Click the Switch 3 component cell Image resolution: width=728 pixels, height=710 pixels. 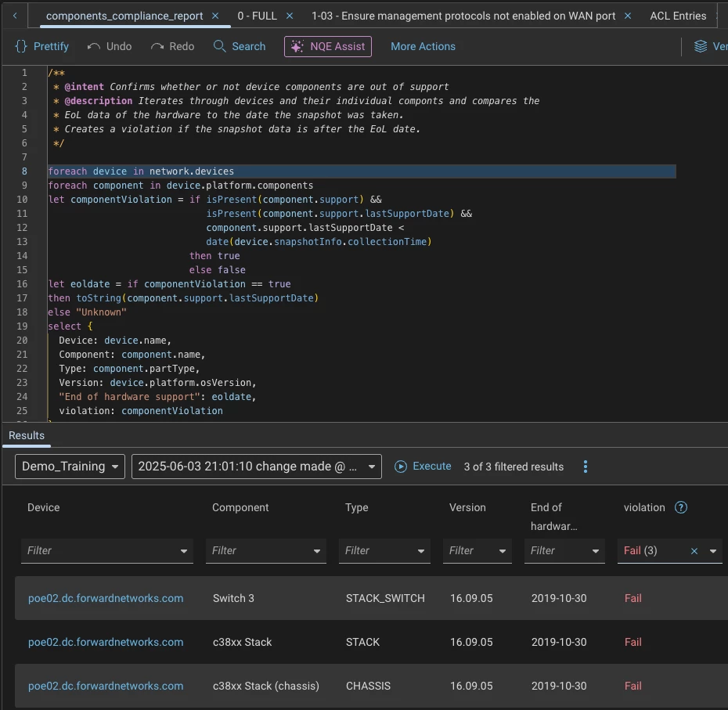233,598
